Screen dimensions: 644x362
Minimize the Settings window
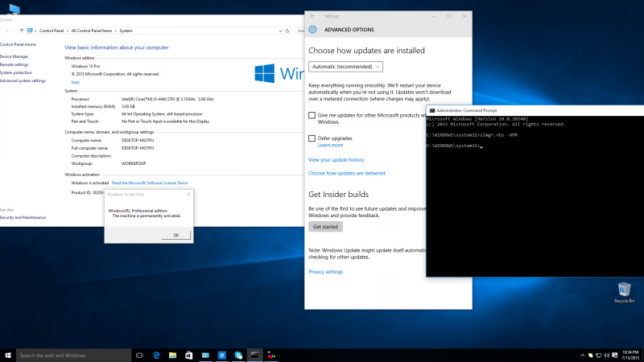tap(433, 16)
